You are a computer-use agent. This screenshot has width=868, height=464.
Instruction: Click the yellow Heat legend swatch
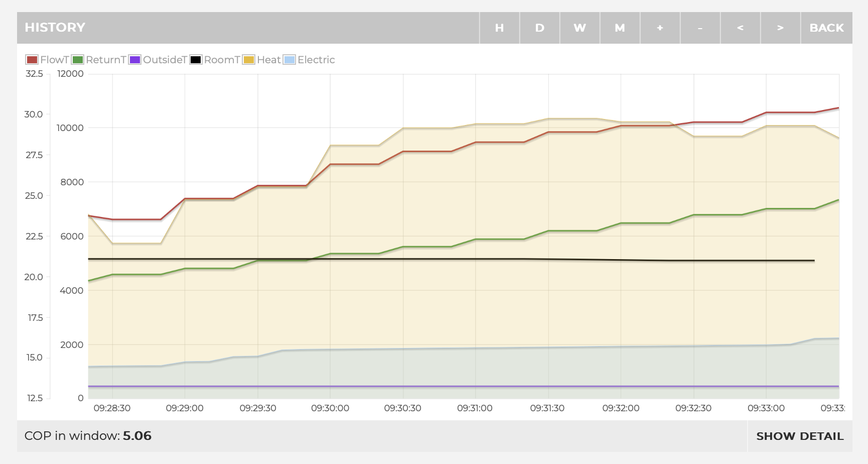249,60
